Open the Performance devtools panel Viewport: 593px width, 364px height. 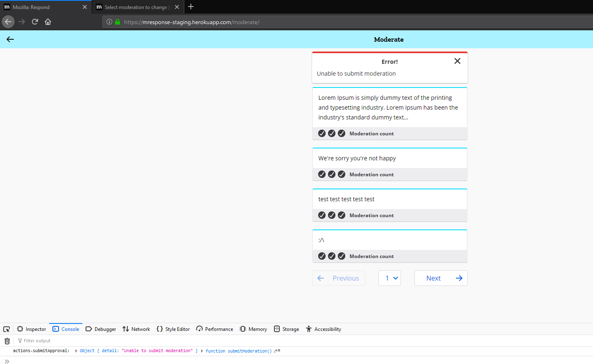(215, 329)
